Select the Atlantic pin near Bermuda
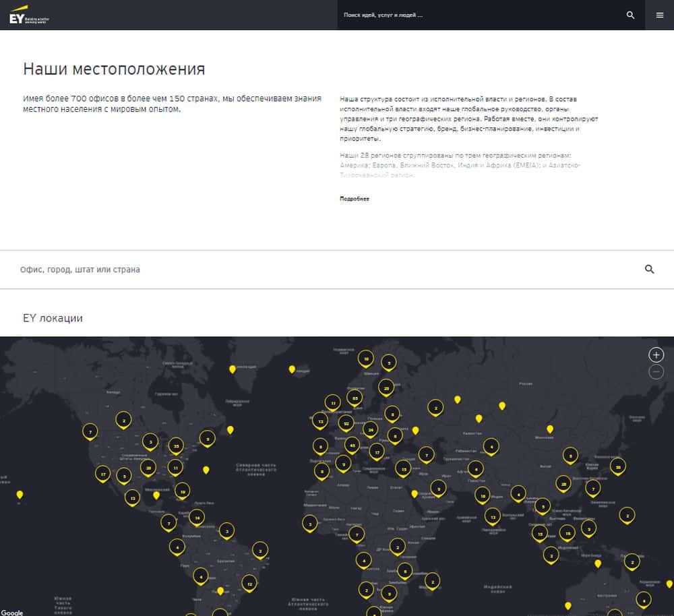674x616 pixels. point(206,470)
